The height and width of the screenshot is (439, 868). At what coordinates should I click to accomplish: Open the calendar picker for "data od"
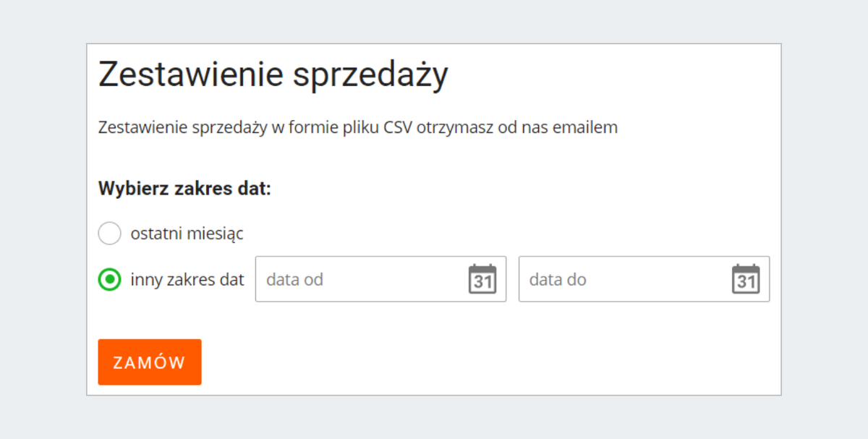click(x=482, y=279)
